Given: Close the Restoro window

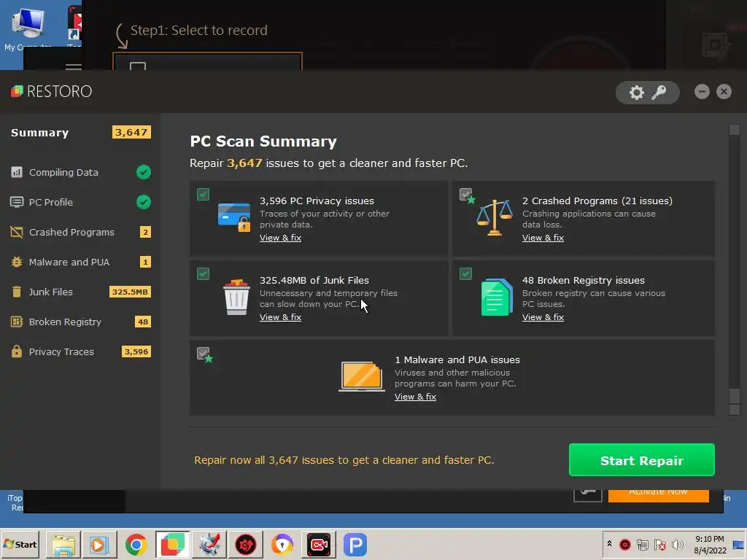Looking at the screenshot, I should [724, 91].
